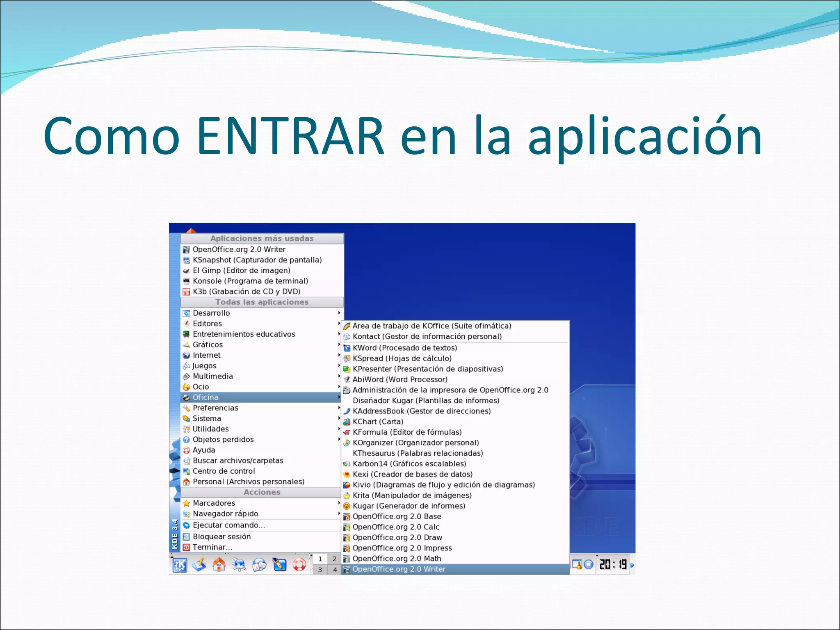Open Kontact (Gestor de información personal)
Image resolution: width=840 pixels, height=630 pixels.
point(455,337)
